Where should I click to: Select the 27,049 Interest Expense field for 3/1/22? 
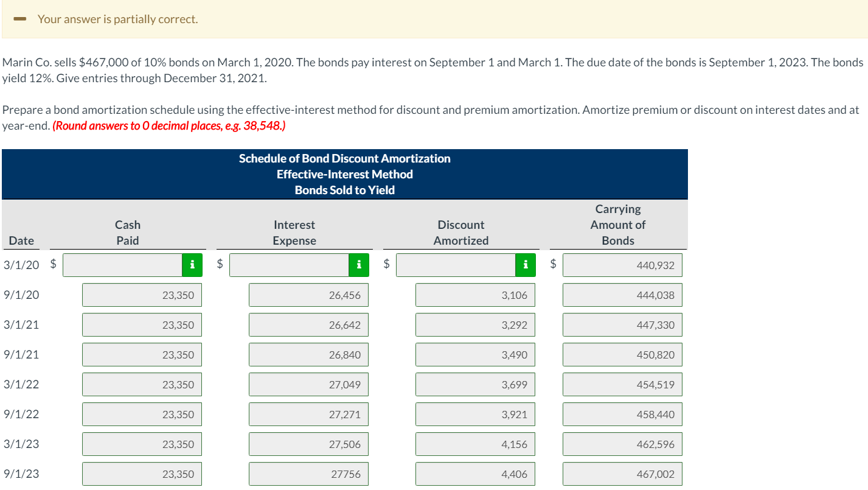pos(308,384)
